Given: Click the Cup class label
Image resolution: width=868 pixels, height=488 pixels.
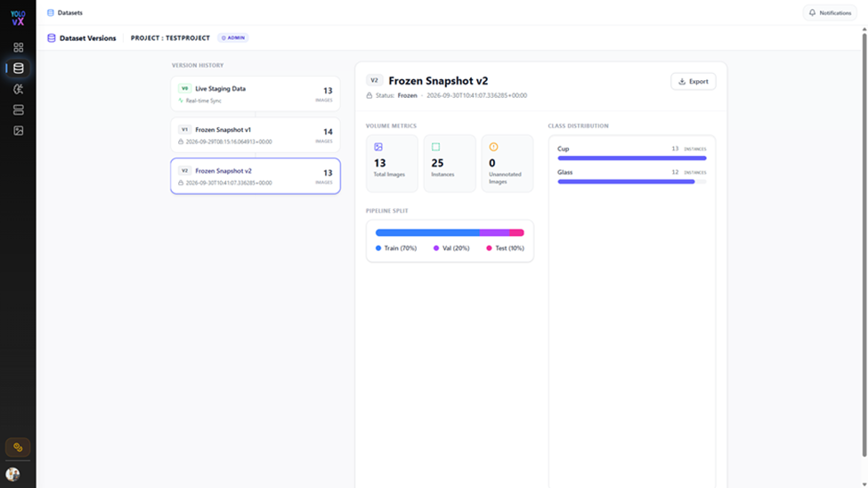Looking at the screenshot, I should pos(563,149).
